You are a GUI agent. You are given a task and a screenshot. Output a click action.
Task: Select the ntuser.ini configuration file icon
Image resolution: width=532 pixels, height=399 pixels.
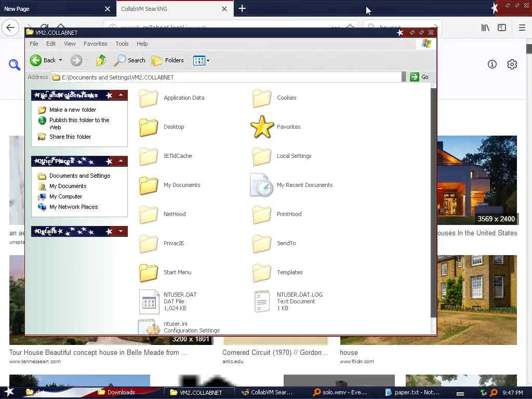tap(149, 327)
